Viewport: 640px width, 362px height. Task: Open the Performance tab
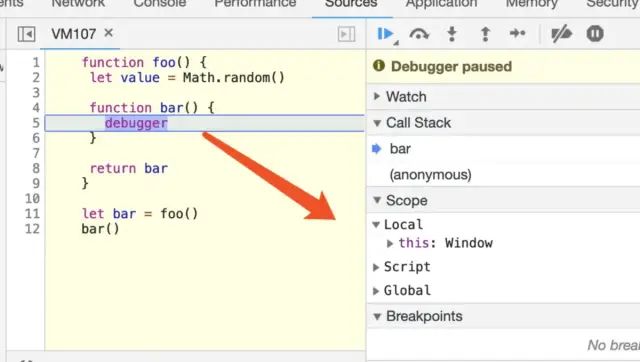click(x=255, y=4)
